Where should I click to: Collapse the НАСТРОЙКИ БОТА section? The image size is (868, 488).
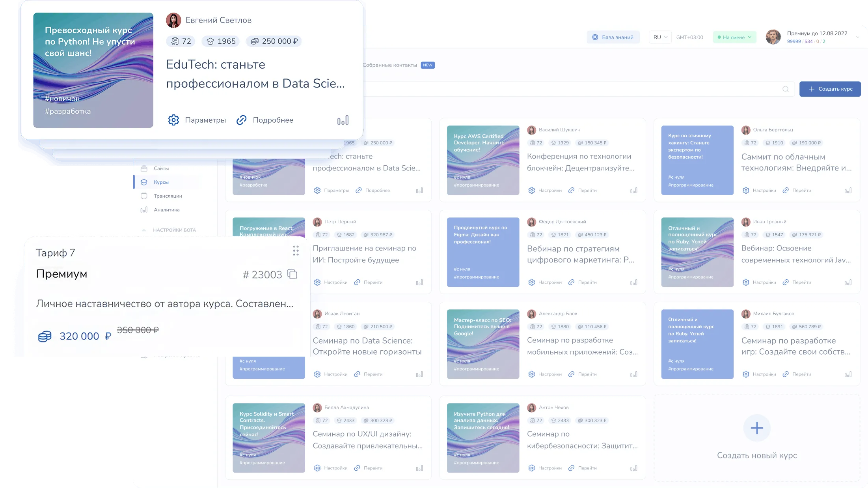tap(144, 230)
